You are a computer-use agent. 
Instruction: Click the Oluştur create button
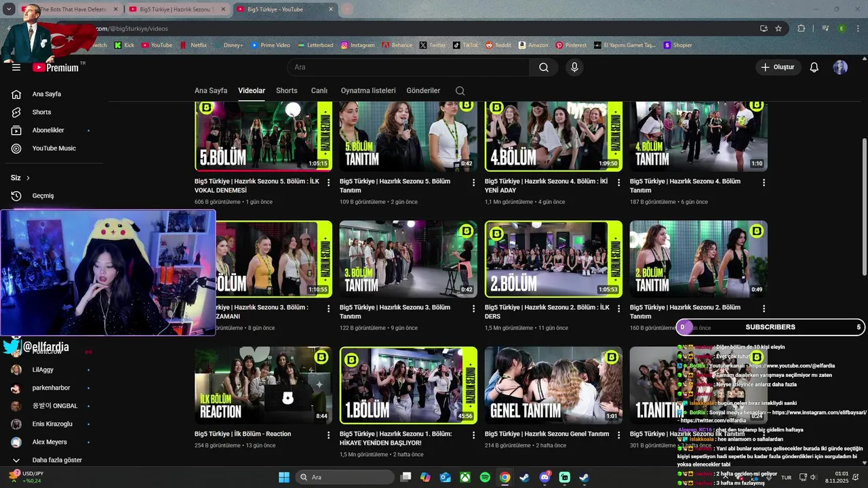pyautogui.click(x=778, y=67)
